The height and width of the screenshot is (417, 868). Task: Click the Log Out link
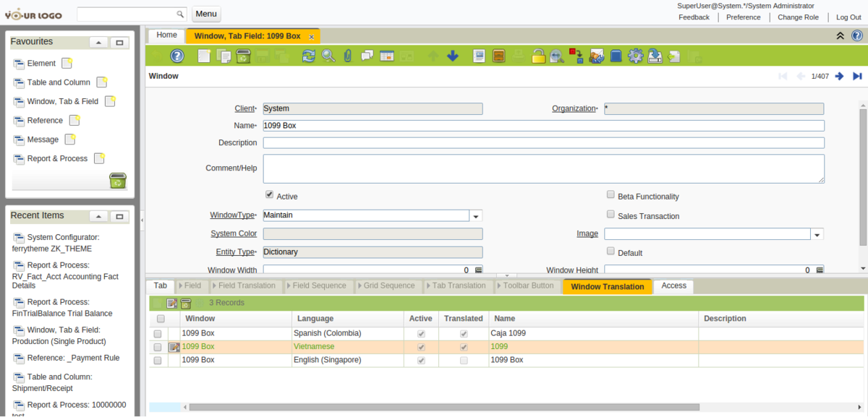[848, 17]
